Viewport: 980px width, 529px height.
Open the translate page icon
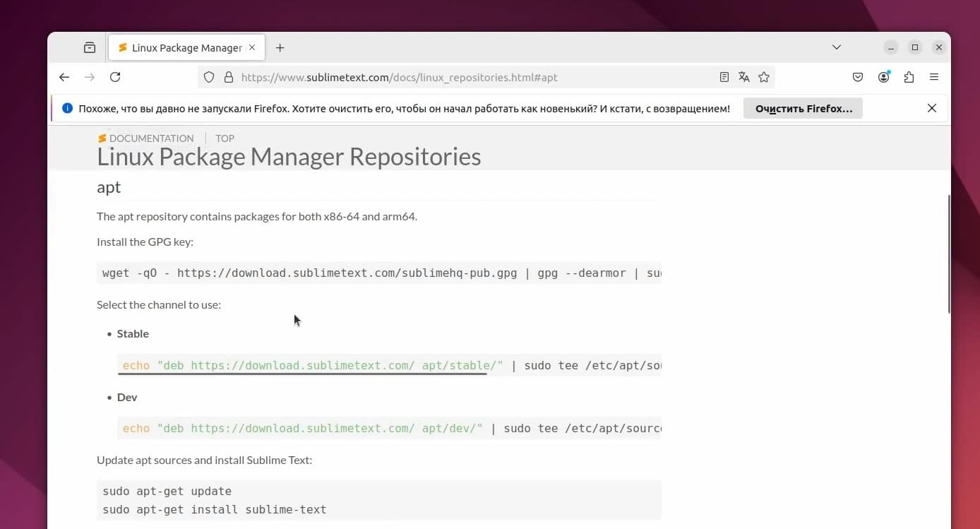tap(743, 77)
